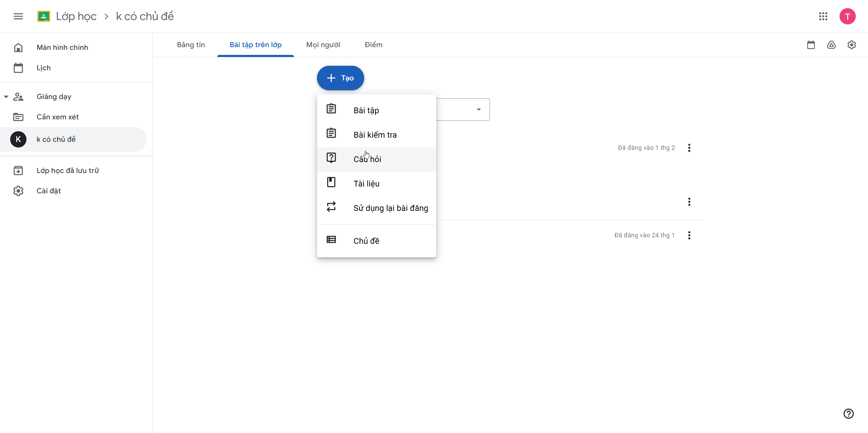Go to Cần xem xét
The image size is (868, 433).
pos(58,117)
